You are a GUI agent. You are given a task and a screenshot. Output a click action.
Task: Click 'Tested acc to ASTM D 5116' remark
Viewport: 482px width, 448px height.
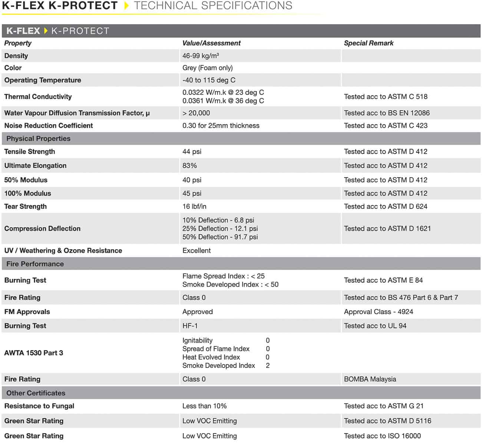[x=387, y=421]
